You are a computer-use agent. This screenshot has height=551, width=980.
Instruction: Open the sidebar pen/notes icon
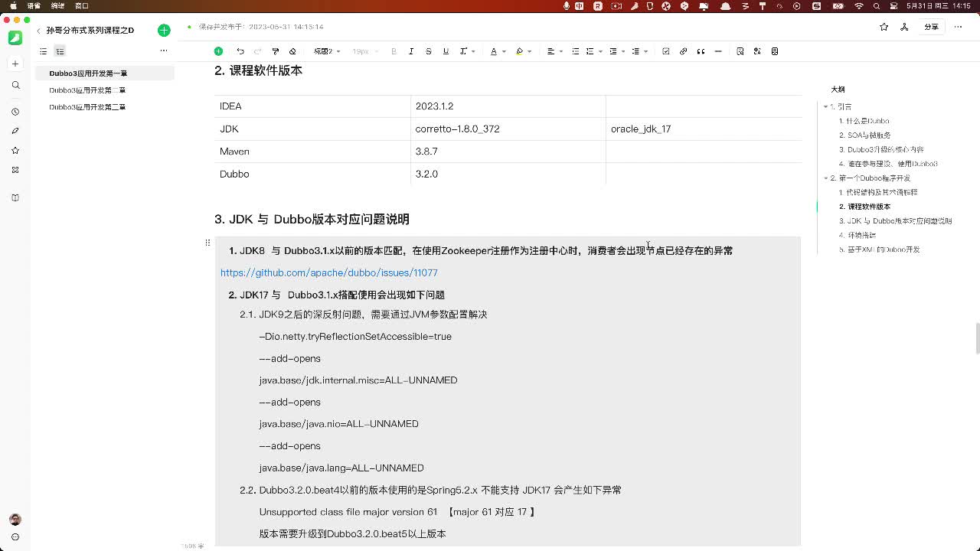click(15, 131)
